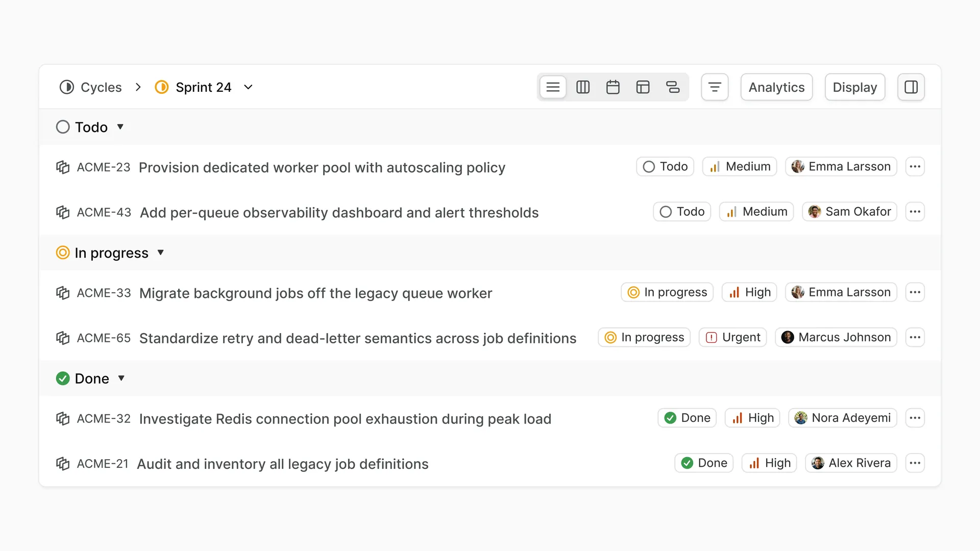
Task: Change assignee Sam Okafor on ACME-43
Action: click(849, 211)
